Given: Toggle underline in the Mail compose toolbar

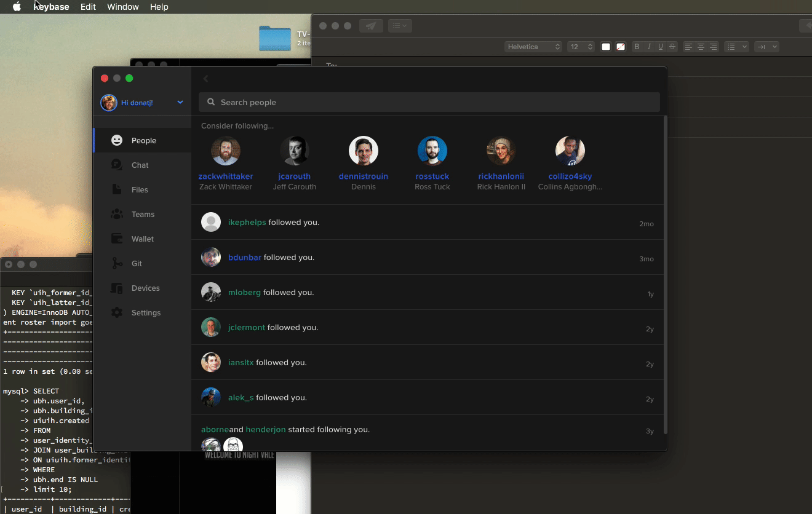Looking at the screenshot, I should 661,47.
